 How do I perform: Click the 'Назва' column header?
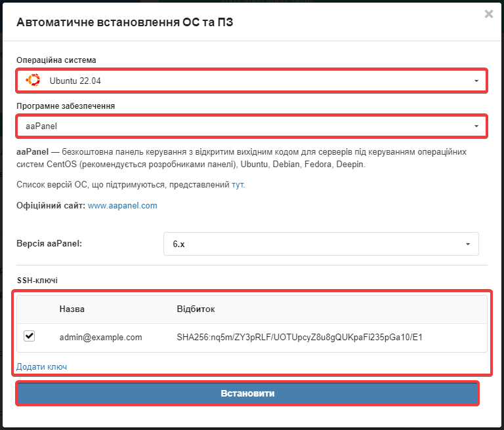pos(72,309)
